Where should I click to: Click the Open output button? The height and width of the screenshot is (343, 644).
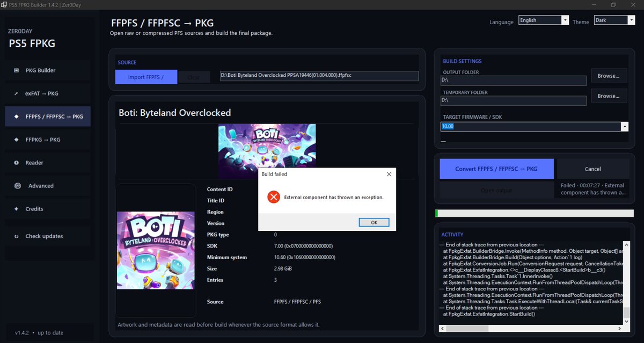496,190
